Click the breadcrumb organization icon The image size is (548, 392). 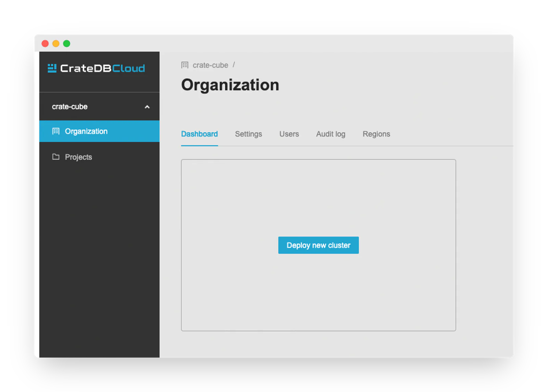[x=185, y=65]
